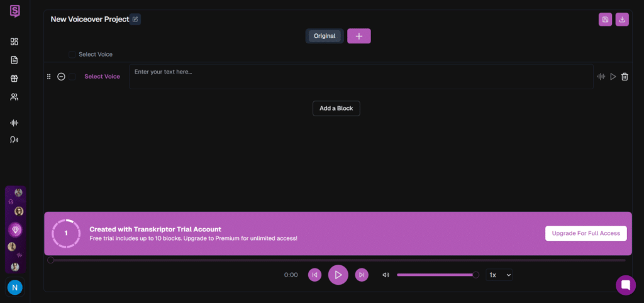
Task: Open the gift rewards icon in sidebar
Action: point(14,79)
